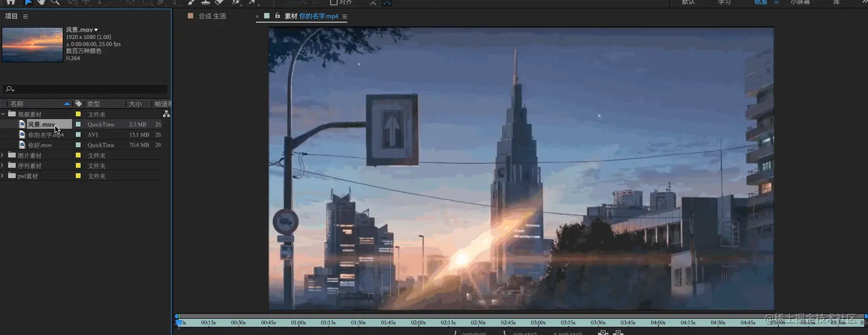Viewport: 868px width, 335px height.
Task: Close the 素材 你的名字.mp4 panel tab
Action: (257, 16)
